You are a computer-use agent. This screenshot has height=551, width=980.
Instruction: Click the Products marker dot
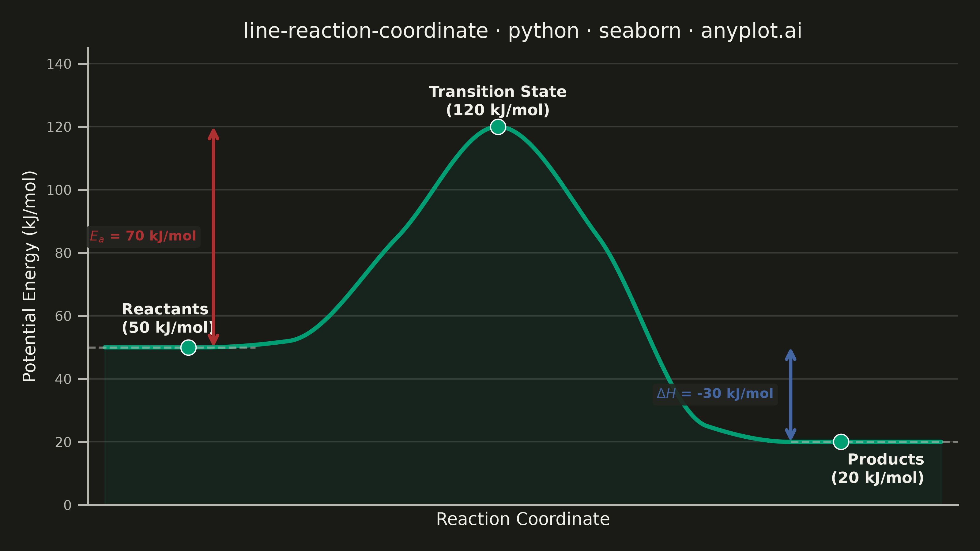pyautogui.click(x=841, y=442)
